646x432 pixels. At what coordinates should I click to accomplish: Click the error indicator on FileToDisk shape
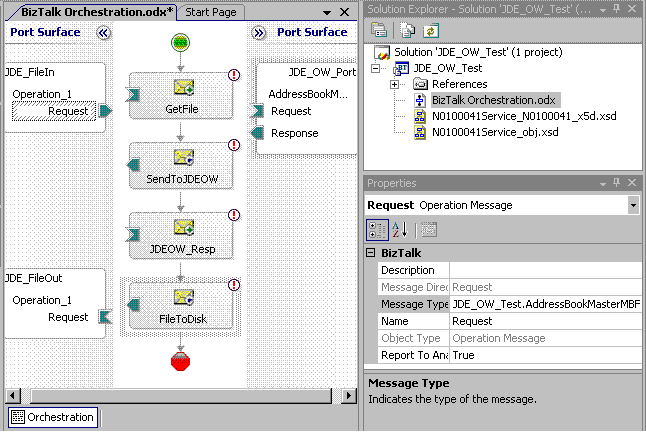234,285
